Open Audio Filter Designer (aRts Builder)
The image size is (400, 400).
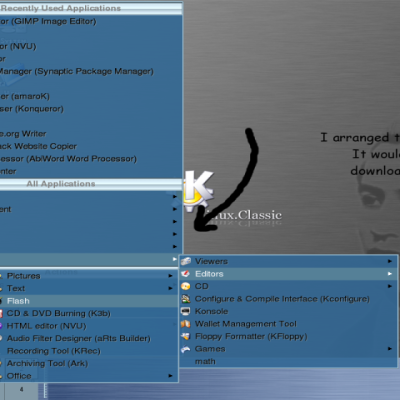(x=89, y=338)
